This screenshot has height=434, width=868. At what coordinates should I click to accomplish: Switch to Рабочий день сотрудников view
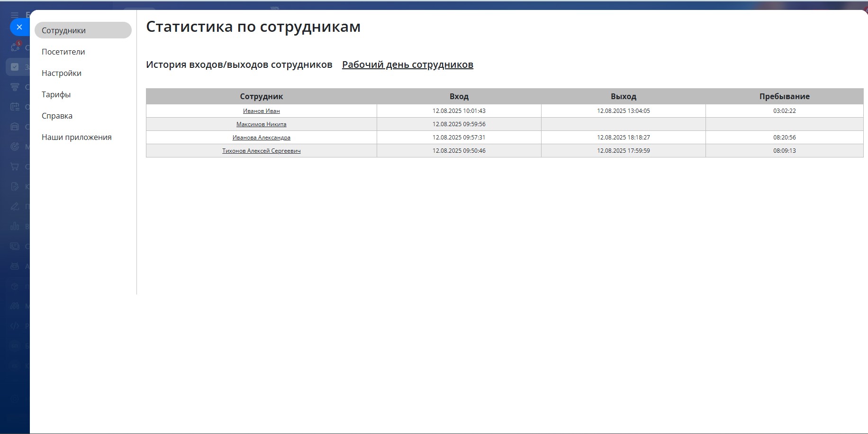coord(407,65)
